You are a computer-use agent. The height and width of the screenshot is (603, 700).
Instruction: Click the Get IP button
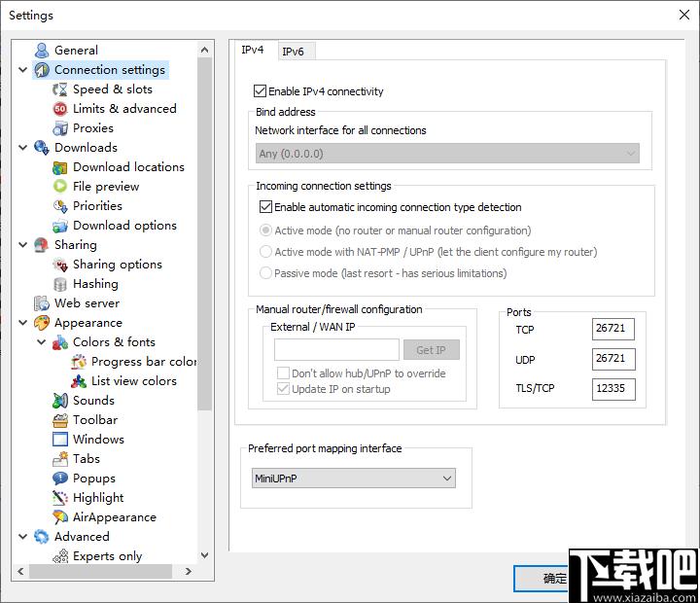(x=432, y=350)
